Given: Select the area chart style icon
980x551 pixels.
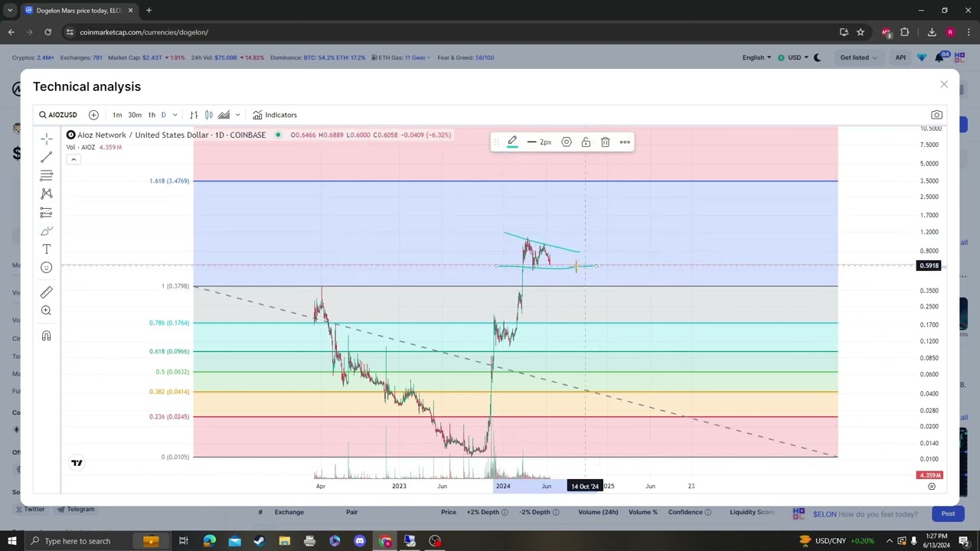Looking at the screenshot, I should click(224, 115).
